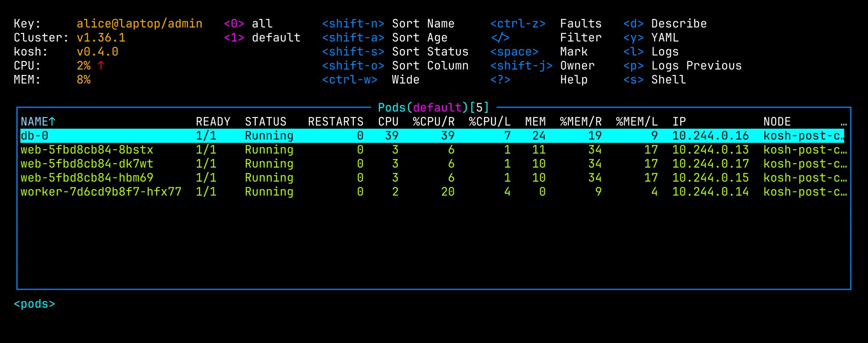Click the alice@laptop/admin key value
Image resolution: width=868 pixels, height=343 pixels.
click(x=140, y=24)
